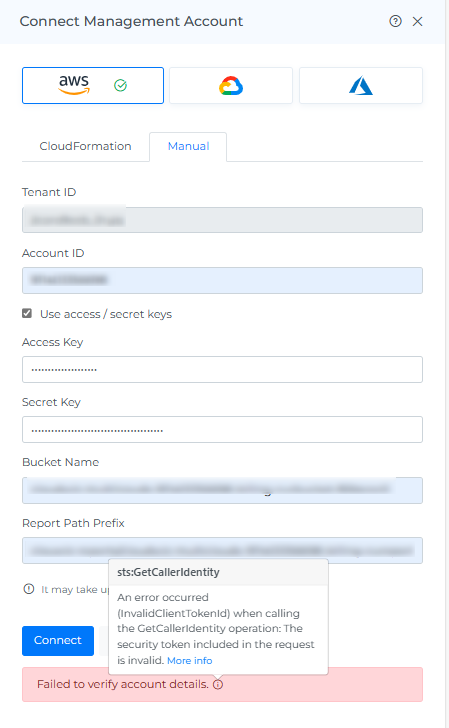Click the blue Connect button
449x728 pixels.
tap(58, 640)
